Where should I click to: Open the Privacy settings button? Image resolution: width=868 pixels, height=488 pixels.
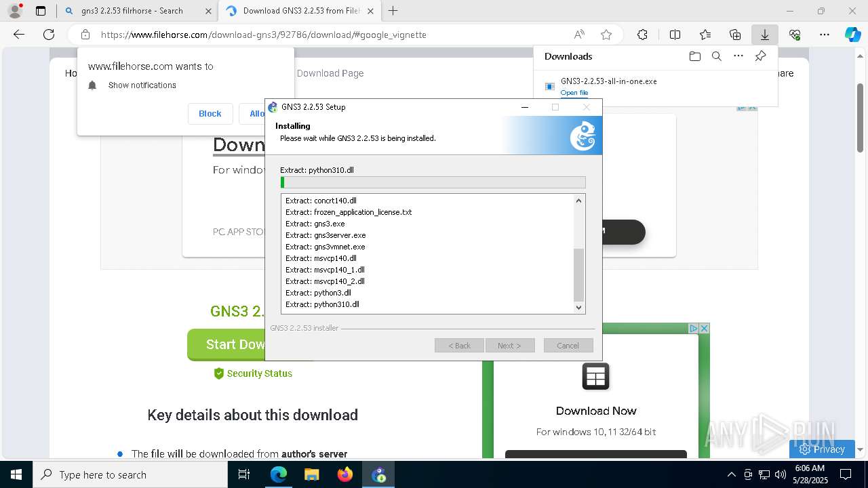[822, 449]
